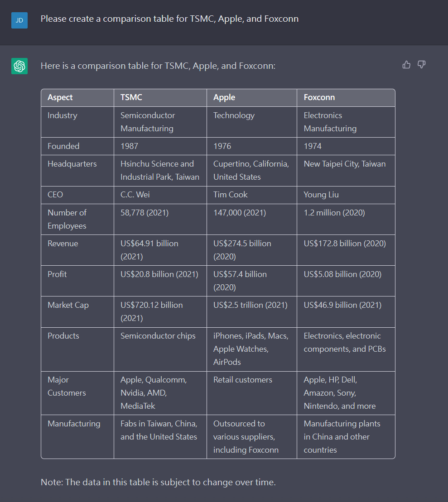Click the C.C. Wei CEO cell
The width and height of the screenshot is (448, 502).
tap(160, 195)
